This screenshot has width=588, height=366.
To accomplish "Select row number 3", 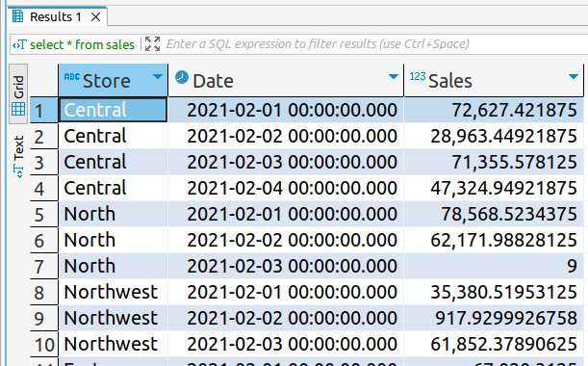I will pos(44,162).
